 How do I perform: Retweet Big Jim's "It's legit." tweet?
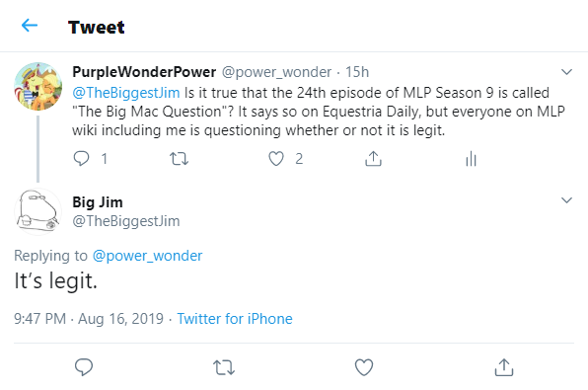224,367
